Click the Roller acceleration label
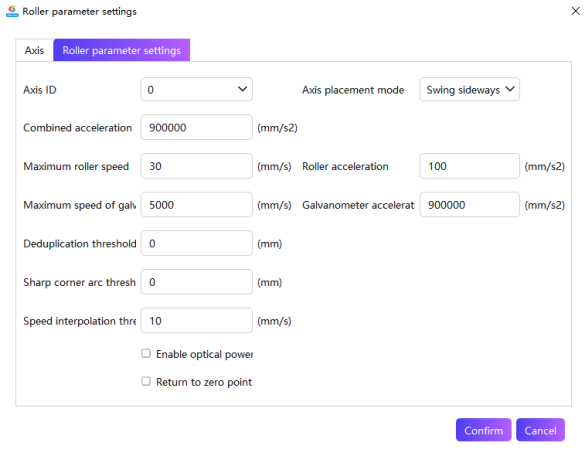585x463 pixels. pos(345,166)
